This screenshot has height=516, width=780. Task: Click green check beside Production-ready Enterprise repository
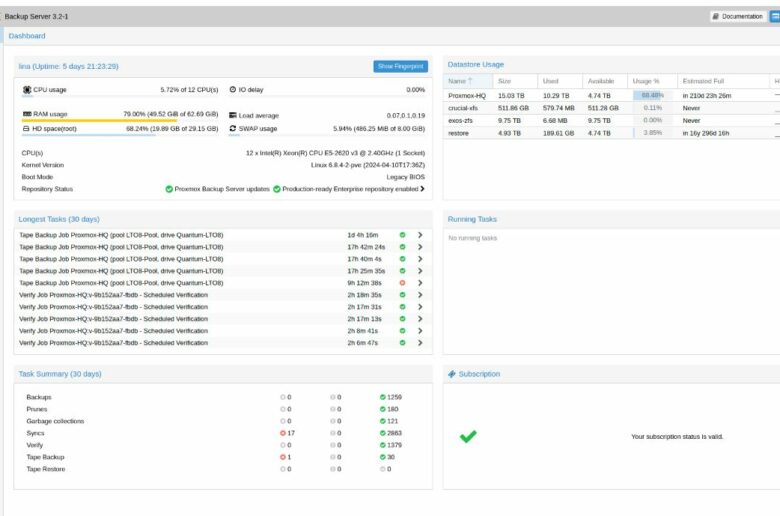click(277, 189)
